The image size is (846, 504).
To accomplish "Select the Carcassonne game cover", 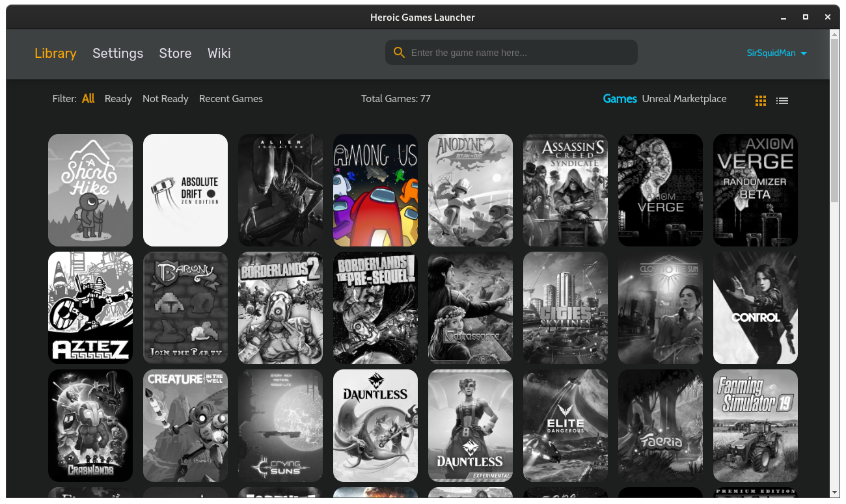I will [x=471, y=308].
